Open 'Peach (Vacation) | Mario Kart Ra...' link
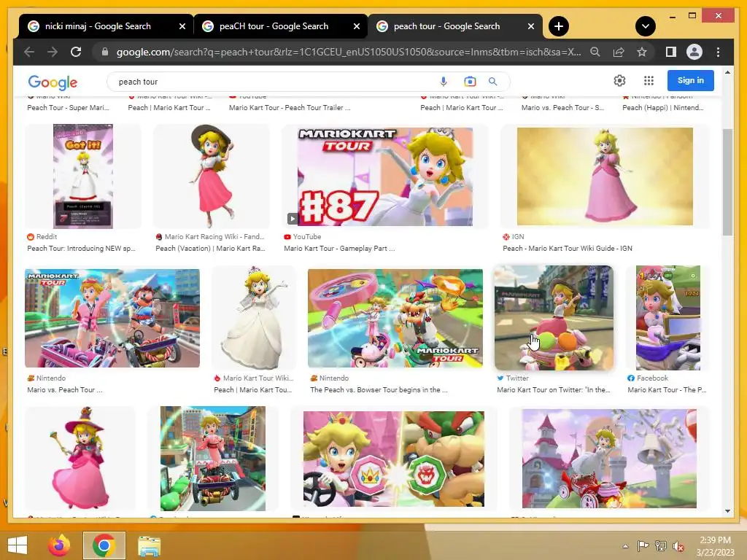 pyautogui.click(x=210, y=248)
